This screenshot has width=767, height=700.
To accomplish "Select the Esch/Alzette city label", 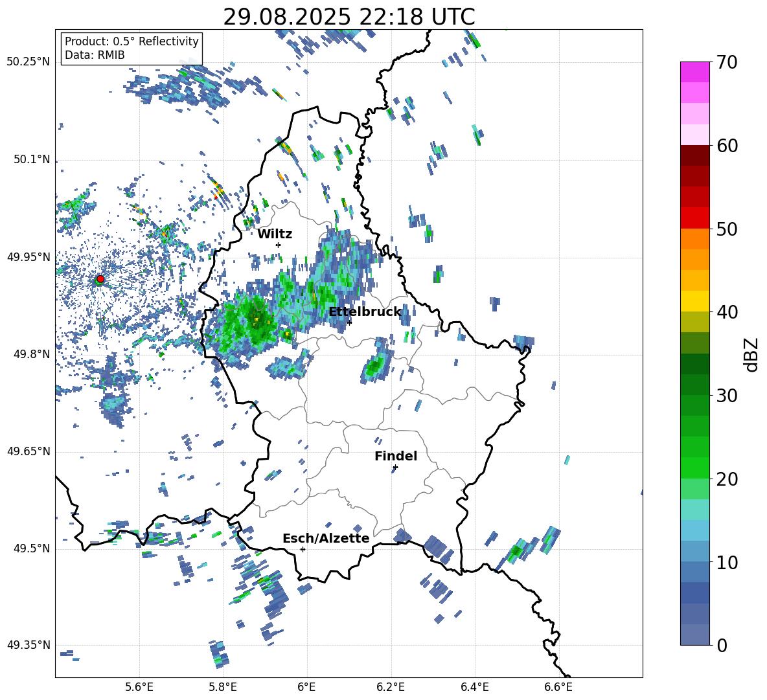I will coord(326,538).
